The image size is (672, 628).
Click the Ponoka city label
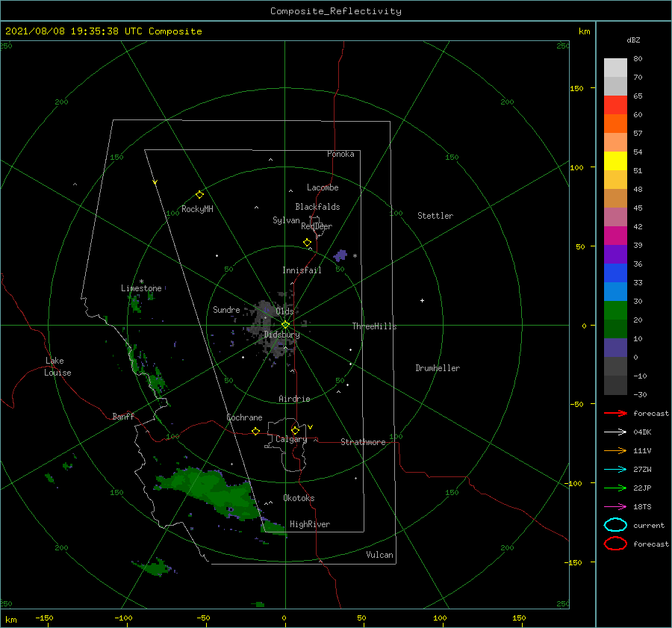pyautogui.click(x=340, y=154)
